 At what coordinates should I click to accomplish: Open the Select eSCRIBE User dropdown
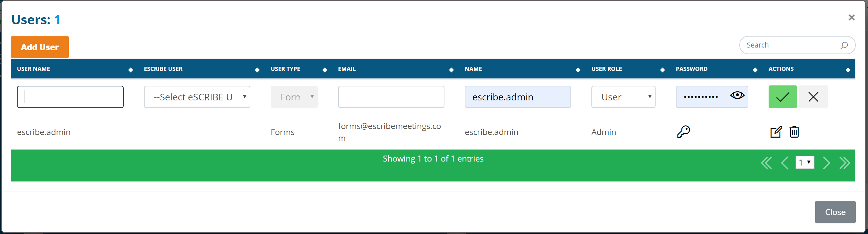tap(197, 97)
